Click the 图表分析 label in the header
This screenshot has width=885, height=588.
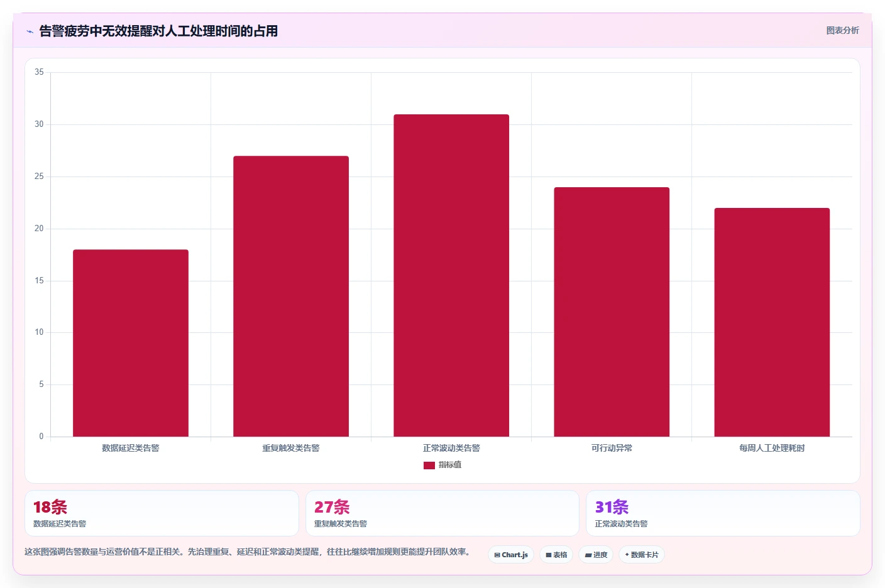click(x=842, y=30)
